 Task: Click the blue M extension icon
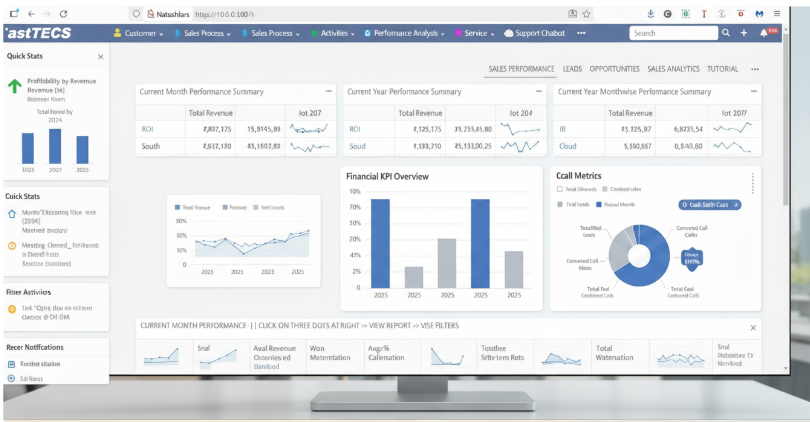tap(759, 14)
